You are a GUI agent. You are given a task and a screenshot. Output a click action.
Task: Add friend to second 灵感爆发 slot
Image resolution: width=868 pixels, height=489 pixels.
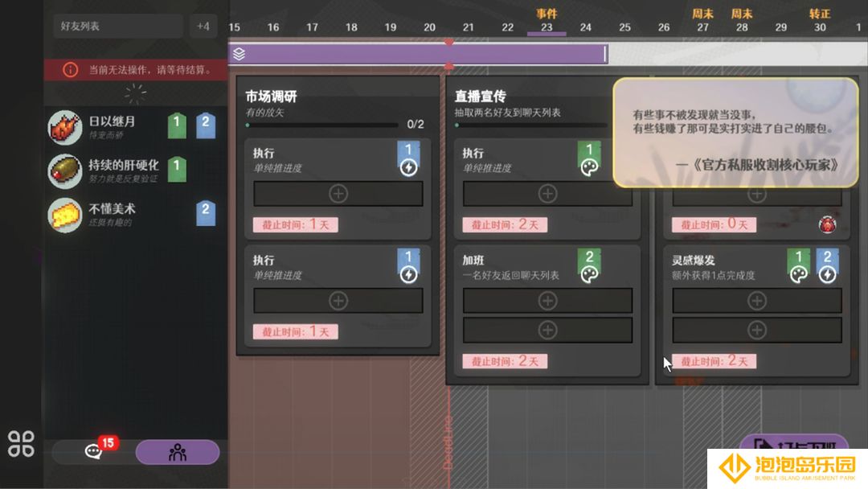click(757, 330)
